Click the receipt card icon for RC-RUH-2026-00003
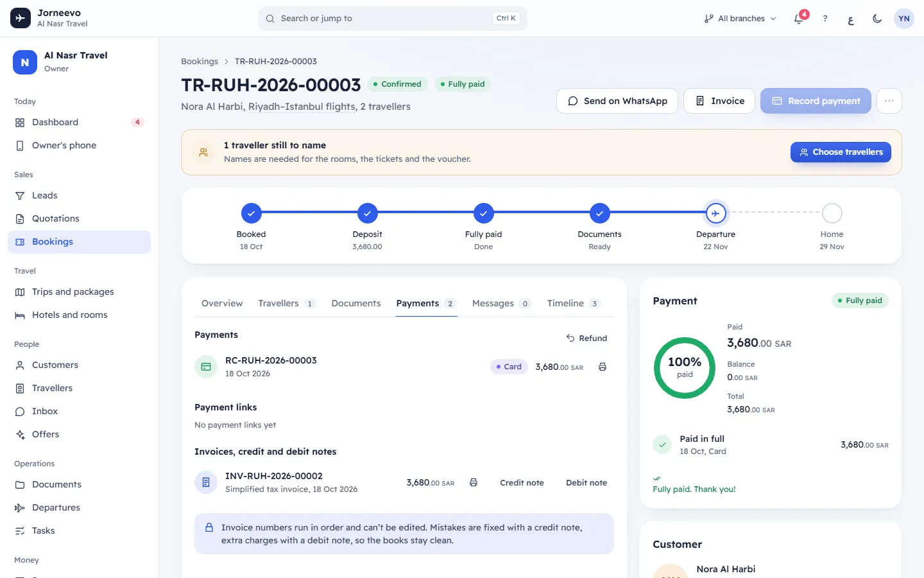The width and height of the screenshot is (924, 578). 206,367
